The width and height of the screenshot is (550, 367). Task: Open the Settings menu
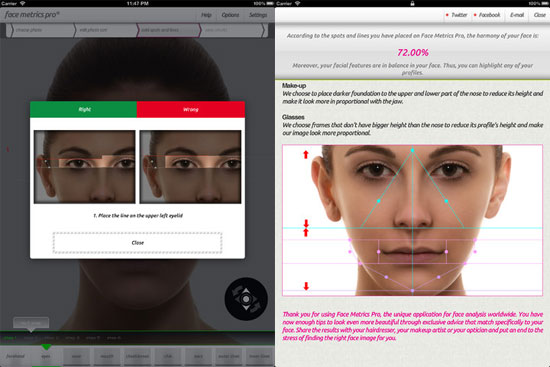(258, 15)
